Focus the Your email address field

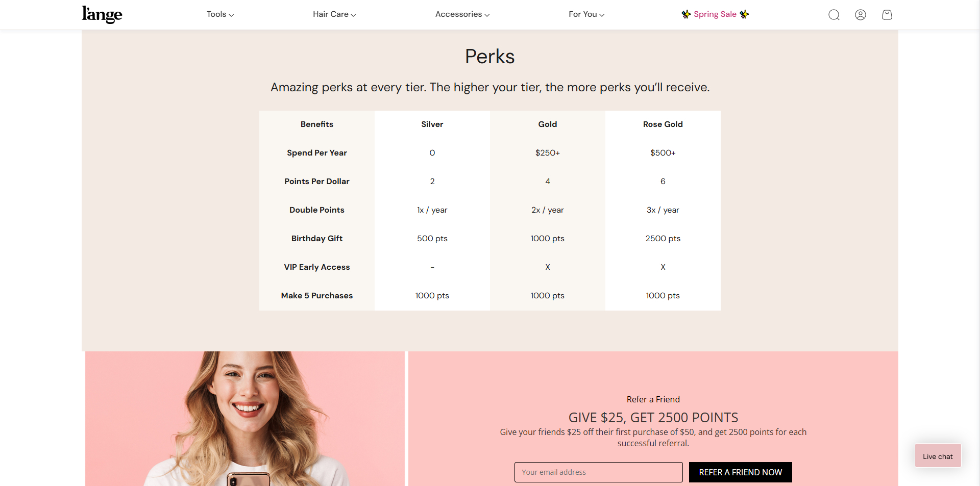coord(598,472)
